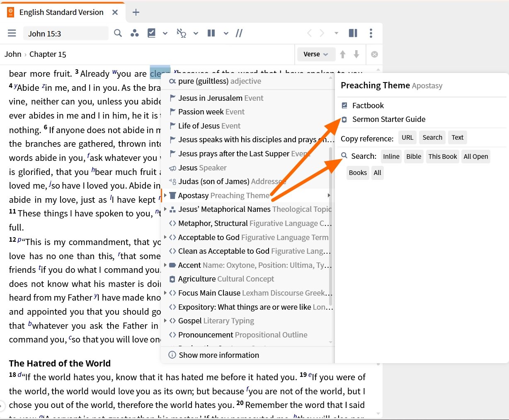Select Jesus in Jerusalem Event entry
509x420 pixels.
tap(247, 98)
